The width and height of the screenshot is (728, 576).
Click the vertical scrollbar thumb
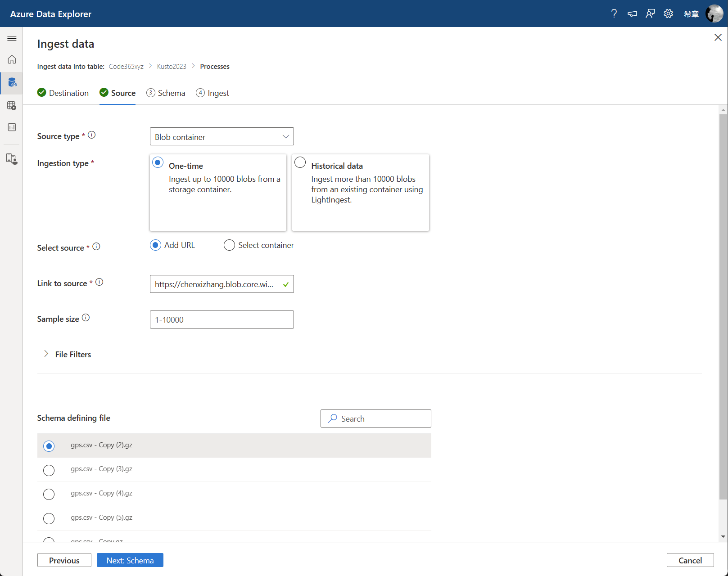coord(723,306)
